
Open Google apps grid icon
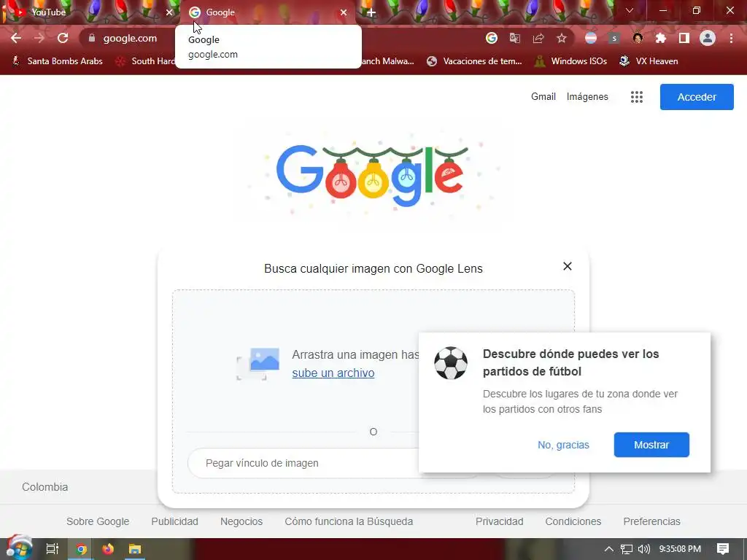click(637, 97)
